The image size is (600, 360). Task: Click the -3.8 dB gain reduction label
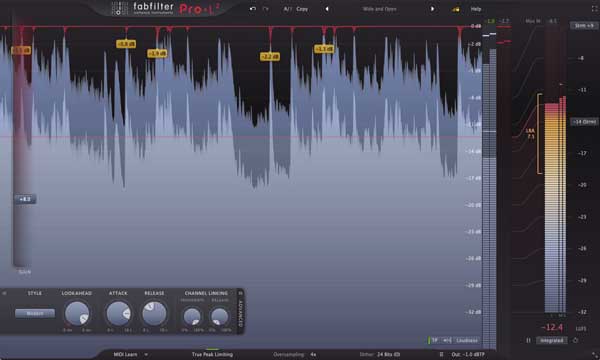click(126, 44)
